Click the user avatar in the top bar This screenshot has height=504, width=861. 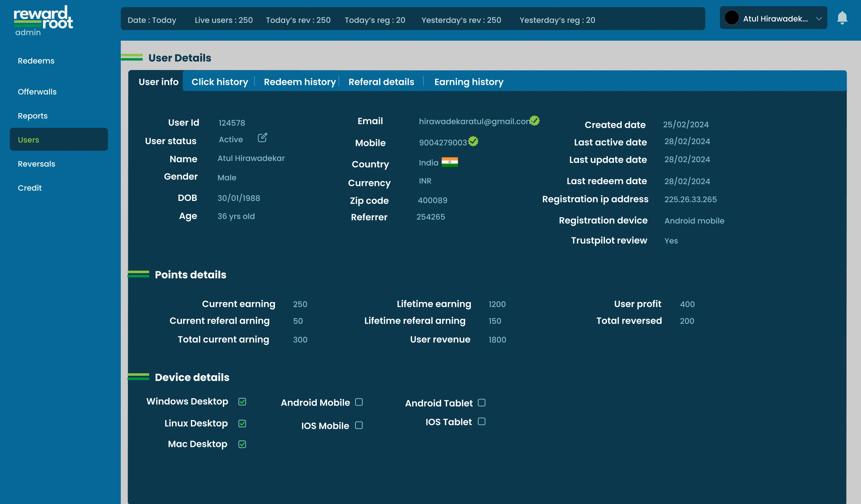[732, 18]
